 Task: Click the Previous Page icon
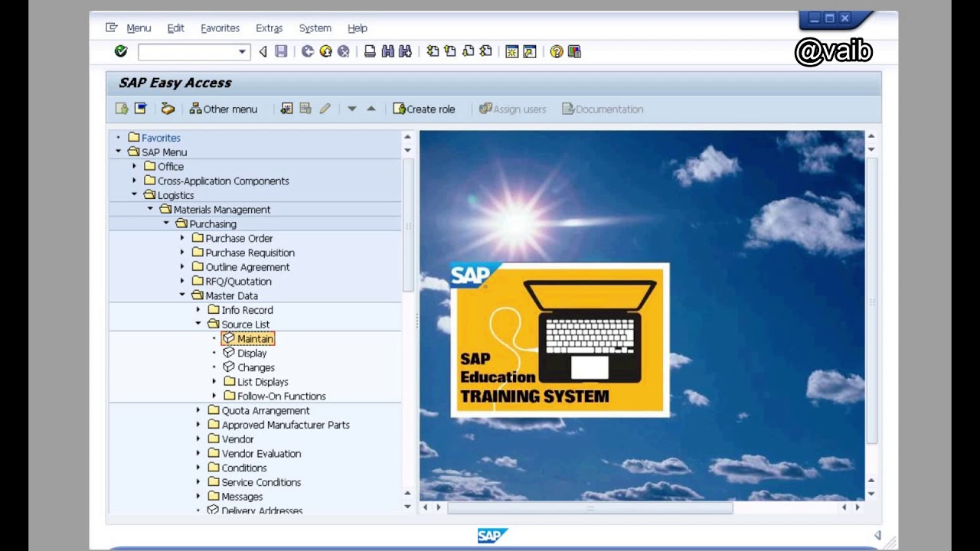click(450, 51)
